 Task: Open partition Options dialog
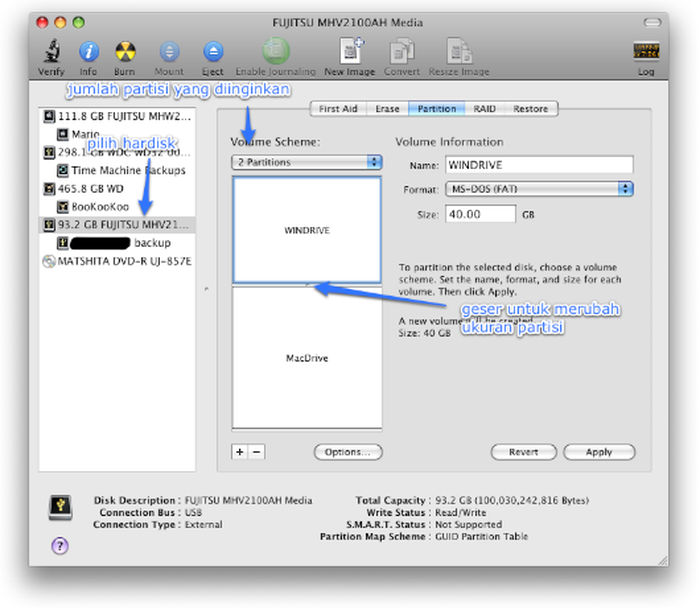[x=348, y=452]
